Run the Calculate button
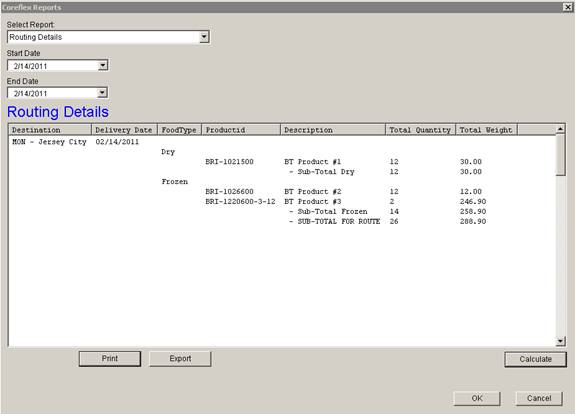The width and height of the screenshot is (575, 414). pos(535,359)
